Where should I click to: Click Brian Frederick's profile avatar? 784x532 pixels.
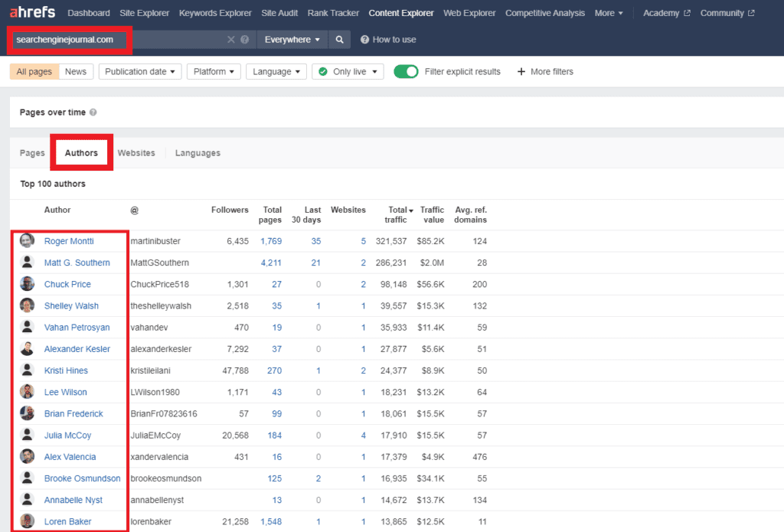[27, 413]
